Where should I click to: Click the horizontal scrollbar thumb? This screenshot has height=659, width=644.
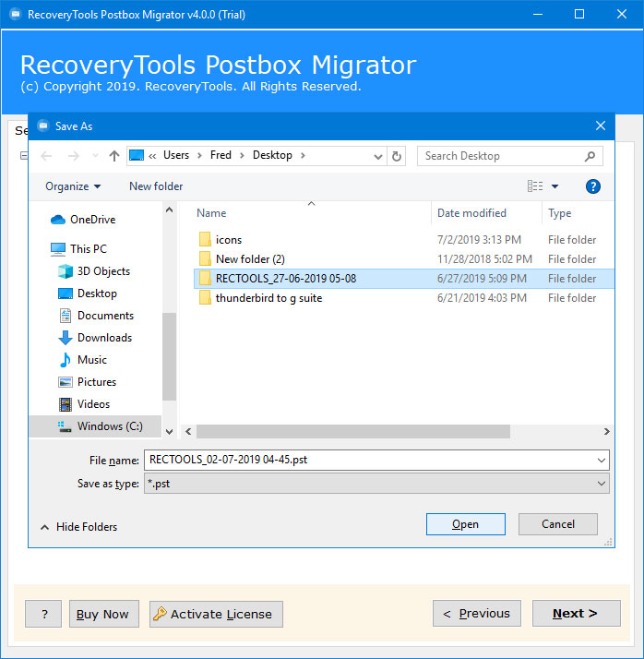[x=353, y=432]
